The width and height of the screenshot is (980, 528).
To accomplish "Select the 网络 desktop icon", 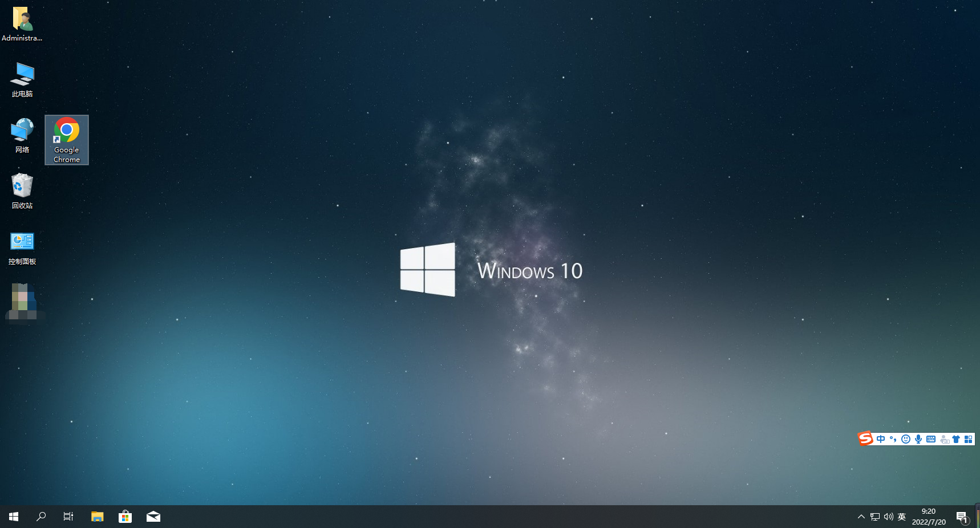I will pos(22,136).
